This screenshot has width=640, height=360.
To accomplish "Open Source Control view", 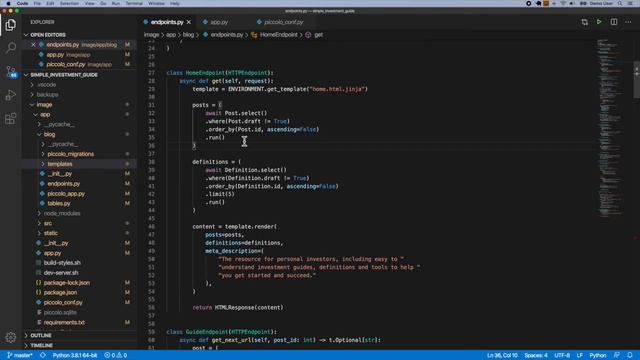I will (11, 72).
